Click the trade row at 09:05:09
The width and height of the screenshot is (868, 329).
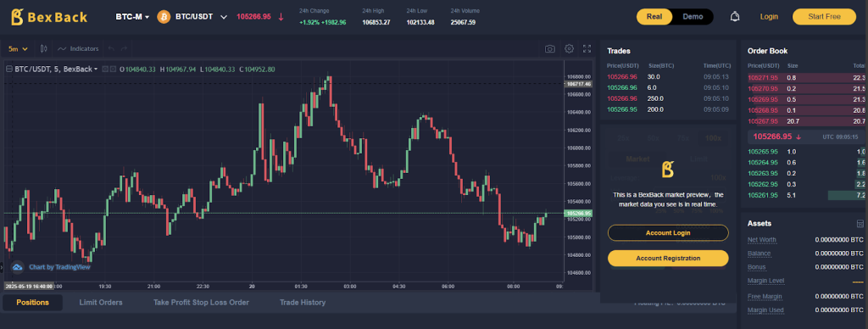pos(668,109)
